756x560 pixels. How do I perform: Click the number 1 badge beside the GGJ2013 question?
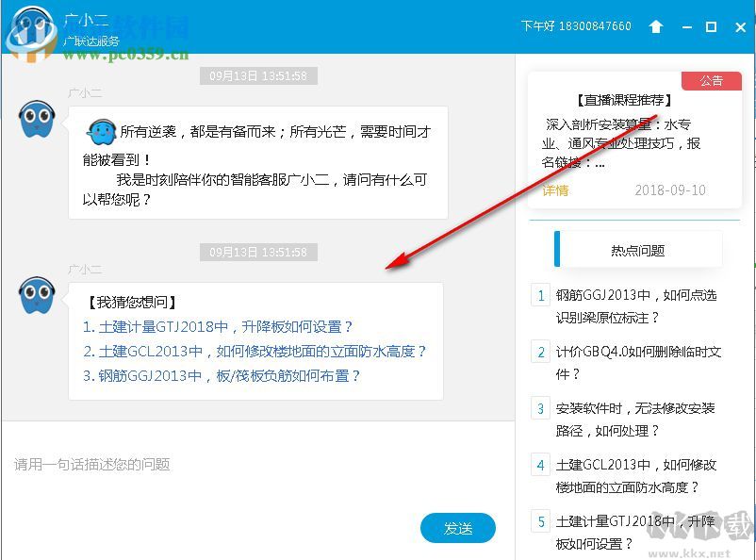point(540,295)
